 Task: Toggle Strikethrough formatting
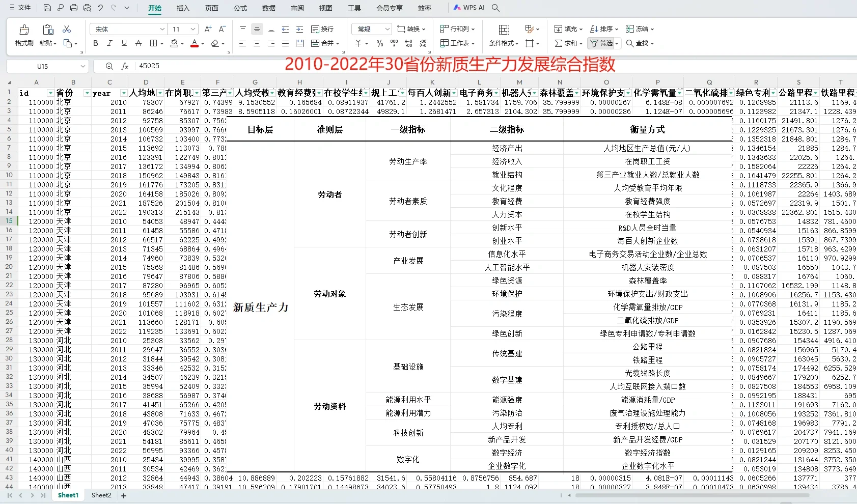tap(138, 43)
